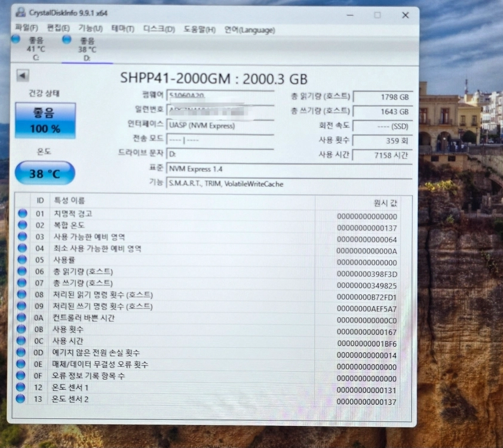The width and height of the screenshot is (503, 448).
Task: Select the 매체/데이터 무결성 오류 횟수 text
Action: point(100,364)
